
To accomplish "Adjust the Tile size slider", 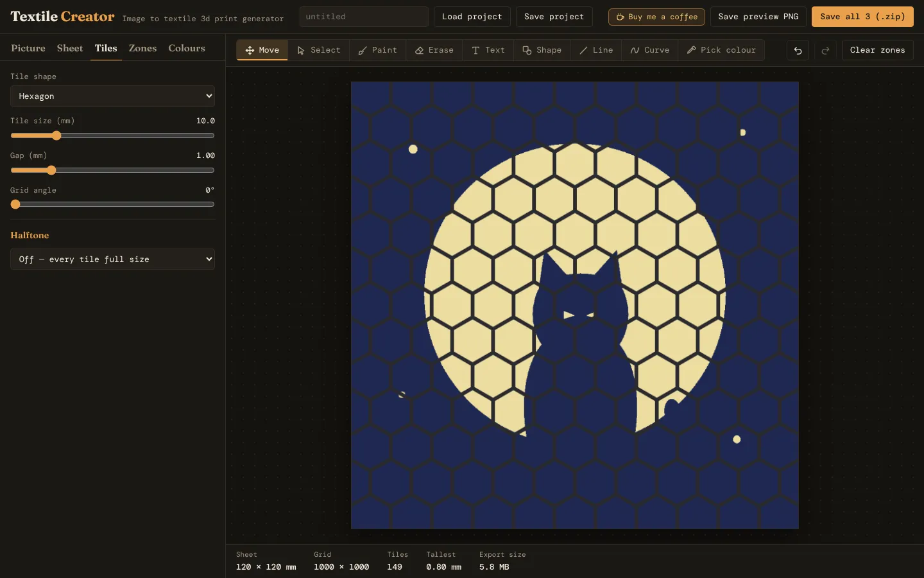I will point(112,136).
